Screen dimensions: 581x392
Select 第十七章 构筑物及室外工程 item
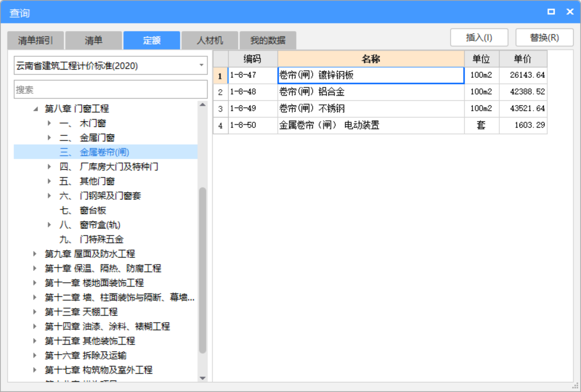(x=99, y=370)
